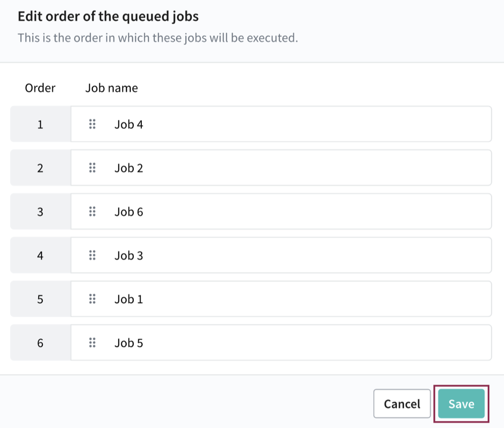504x428 pixels.
Task: Select the Job 5 row field
Action: pyautogui.click(x=281, y=343)
